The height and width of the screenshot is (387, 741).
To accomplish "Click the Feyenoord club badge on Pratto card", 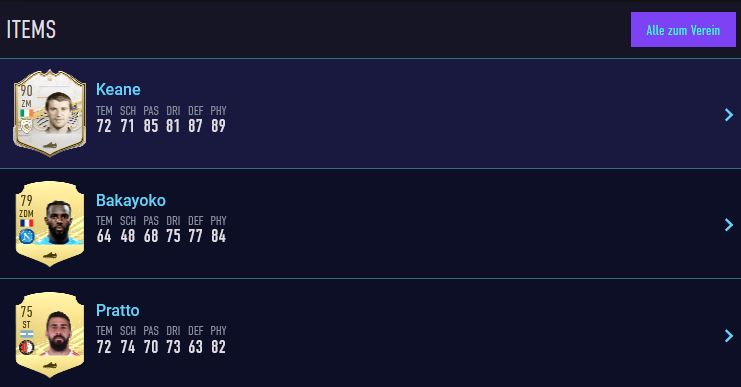I will pyautogui.click(x=26, y=348).
